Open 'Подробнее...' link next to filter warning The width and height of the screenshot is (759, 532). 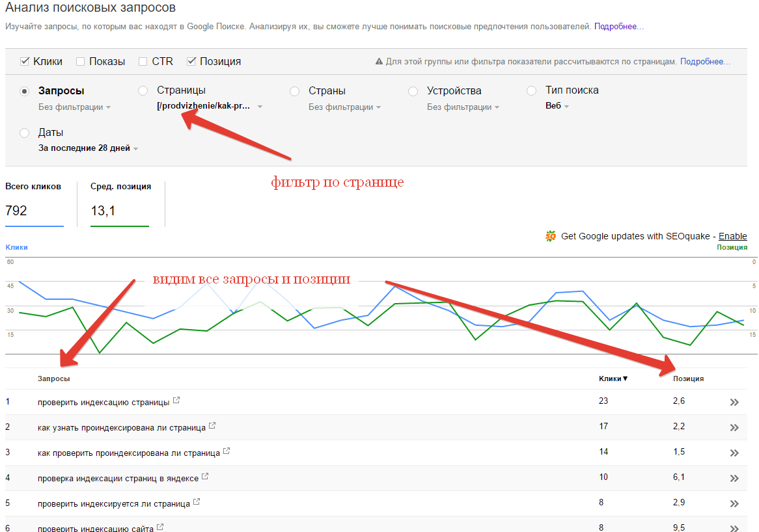tap(705, 61)
